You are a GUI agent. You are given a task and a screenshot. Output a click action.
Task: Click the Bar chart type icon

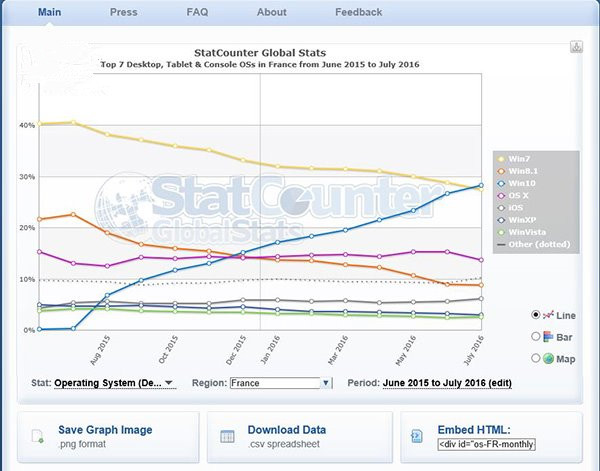pyautogui.click(x=547, y=336)
